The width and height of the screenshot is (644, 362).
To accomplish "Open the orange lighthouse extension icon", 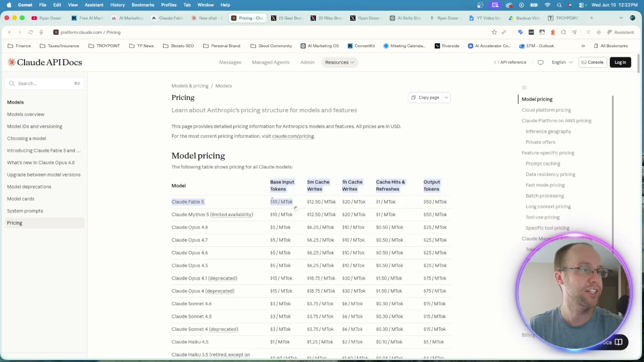I will pos(552,32).
